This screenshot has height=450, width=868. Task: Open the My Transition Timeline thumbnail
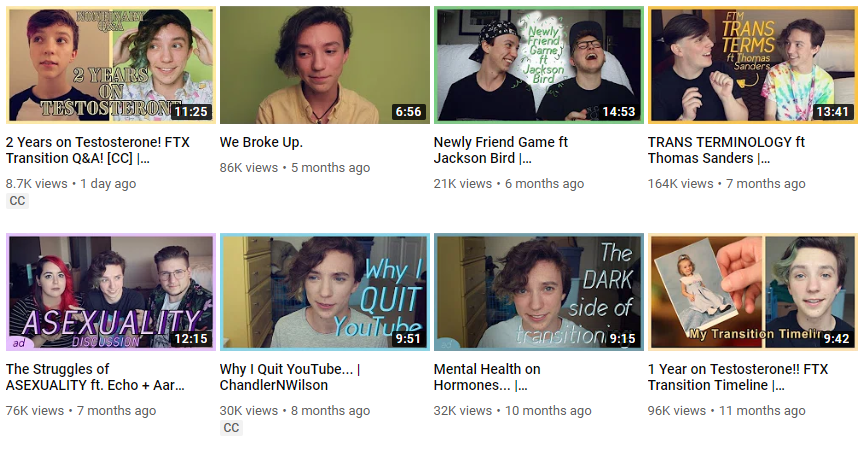click(x=753, y=292)
